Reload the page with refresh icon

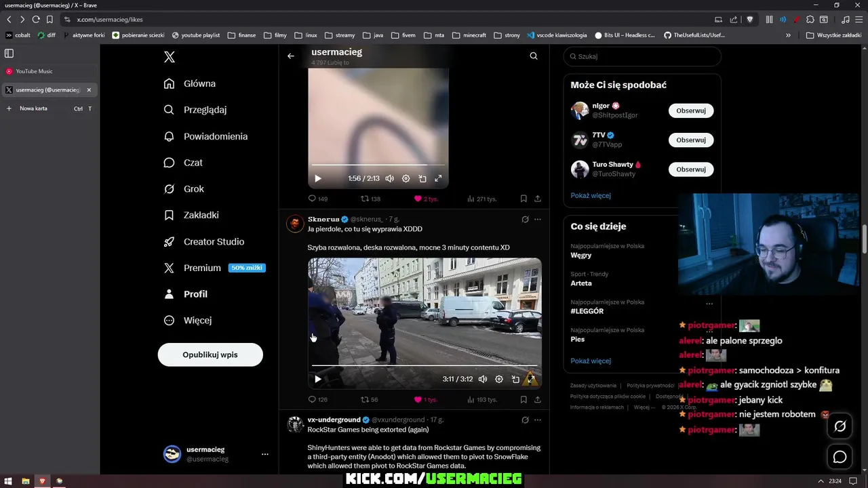pos(36,20)
